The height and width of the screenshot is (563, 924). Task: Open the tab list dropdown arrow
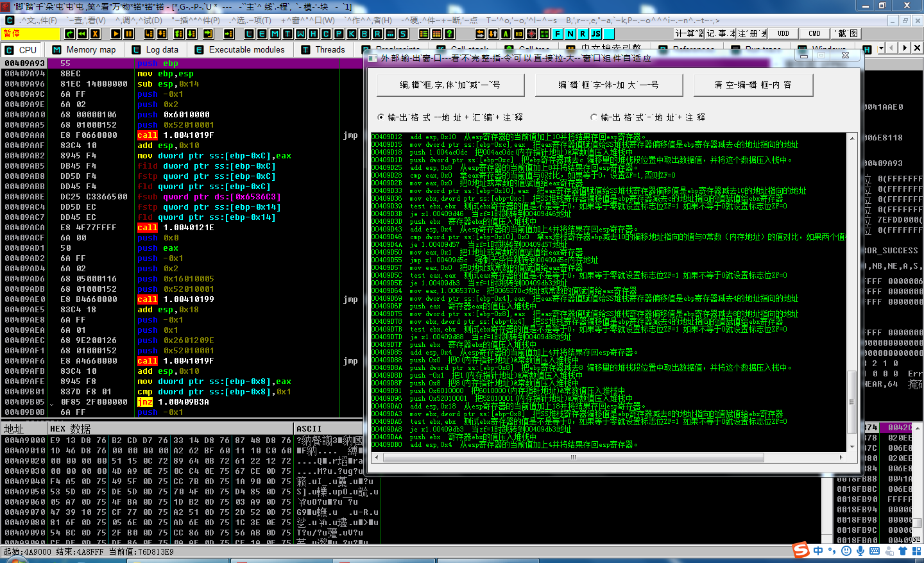click(x=881, y=48)
